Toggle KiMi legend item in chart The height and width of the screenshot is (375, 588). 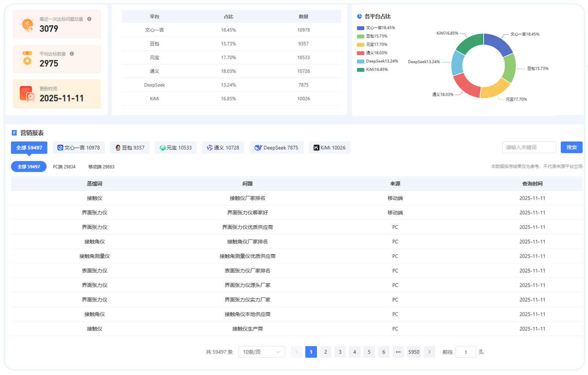click(x=373, y=70)
